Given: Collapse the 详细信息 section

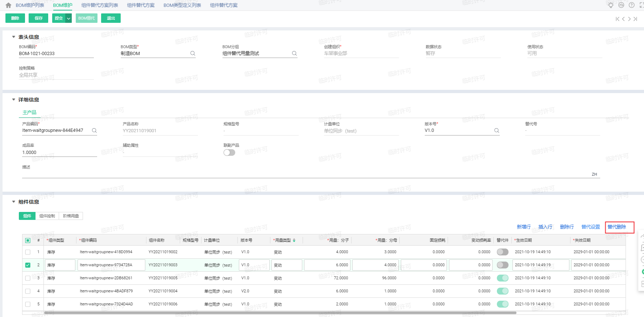Looking at the screenshot, I should (14, 100).
